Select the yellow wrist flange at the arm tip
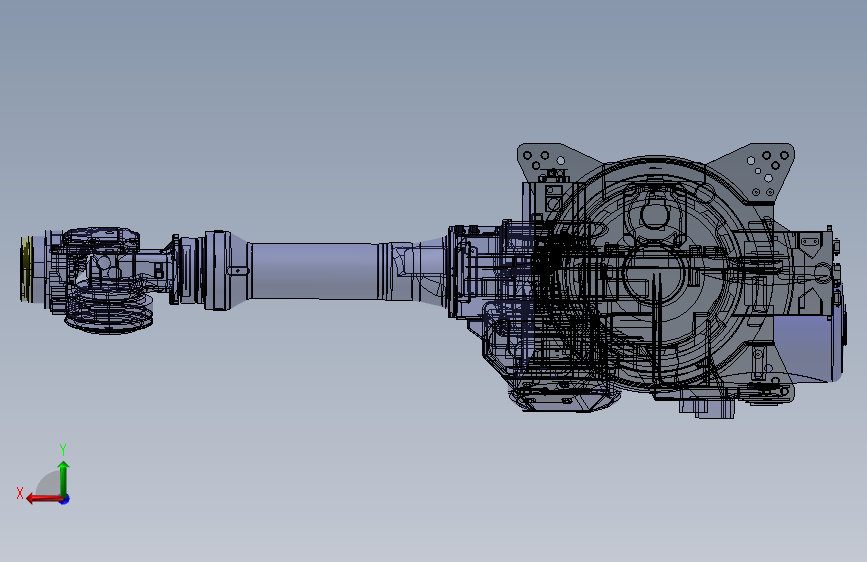867x562 pixels. (x=26, y=269)
